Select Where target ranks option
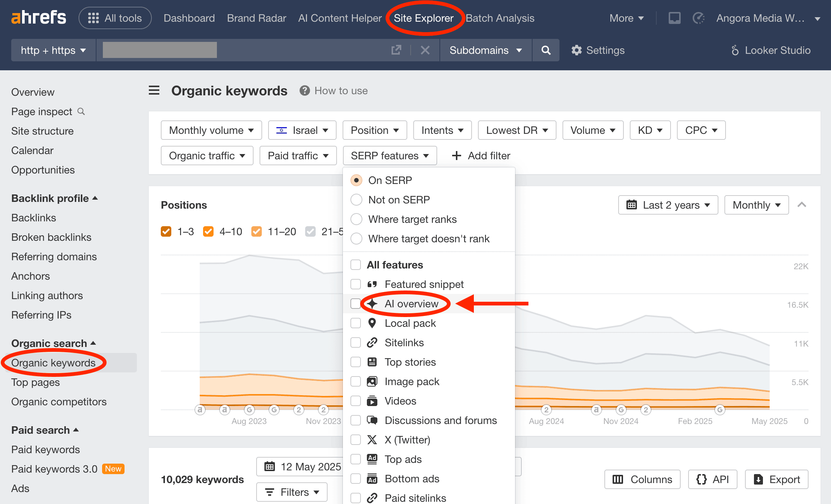 (x=404, y=219)
